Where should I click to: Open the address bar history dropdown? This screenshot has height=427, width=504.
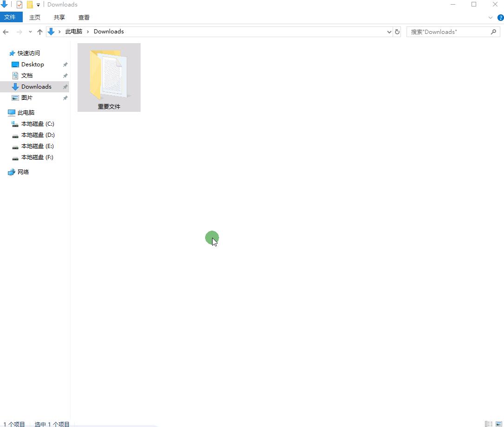(389, 32)
